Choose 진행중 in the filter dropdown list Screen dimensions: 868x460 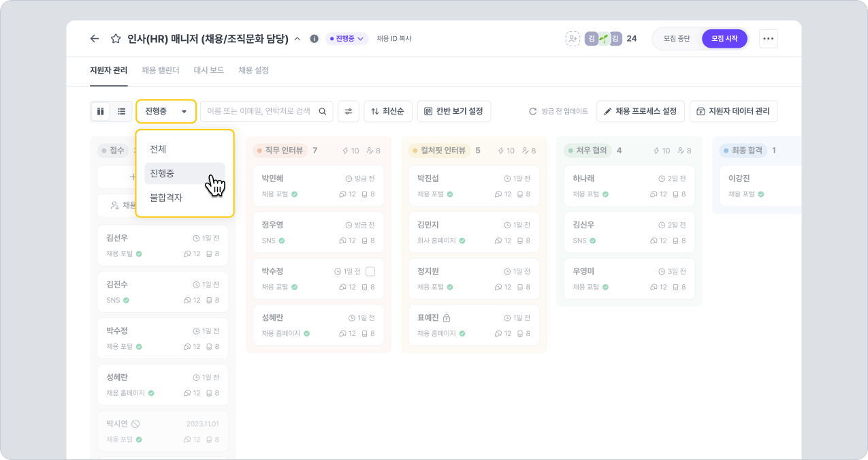[x=184, y=173]
